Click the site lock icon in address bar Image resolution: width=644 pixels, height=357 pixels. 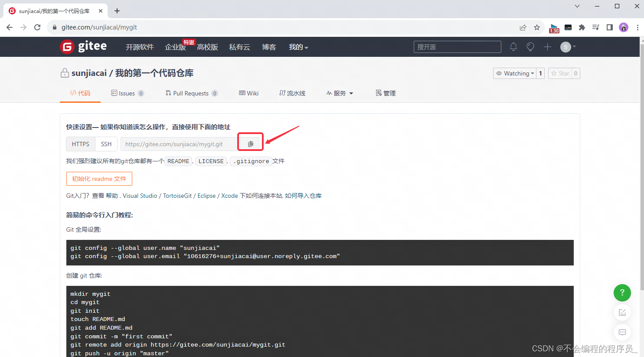coord(54,27)
